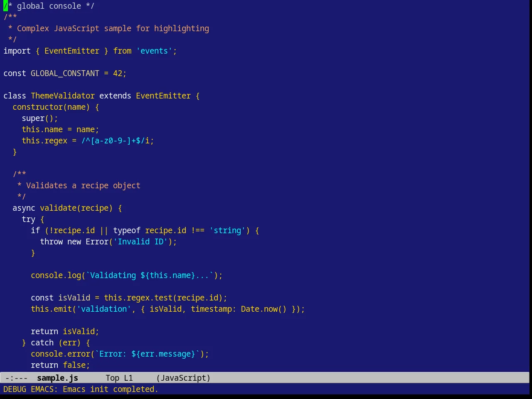Click the Date.now() call
The height and width of the screenshot is (399, 532).
(264, 309)
